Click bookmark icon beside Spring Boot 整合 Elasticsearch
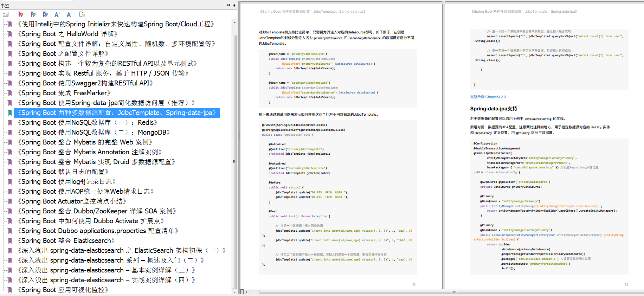 10,241
